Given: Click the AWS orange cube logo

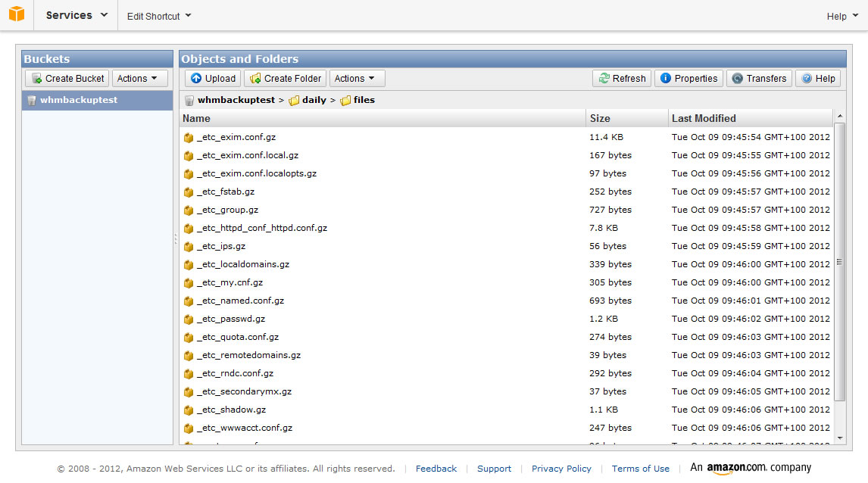Looking at the screenshot, I should tap(17, 14).
